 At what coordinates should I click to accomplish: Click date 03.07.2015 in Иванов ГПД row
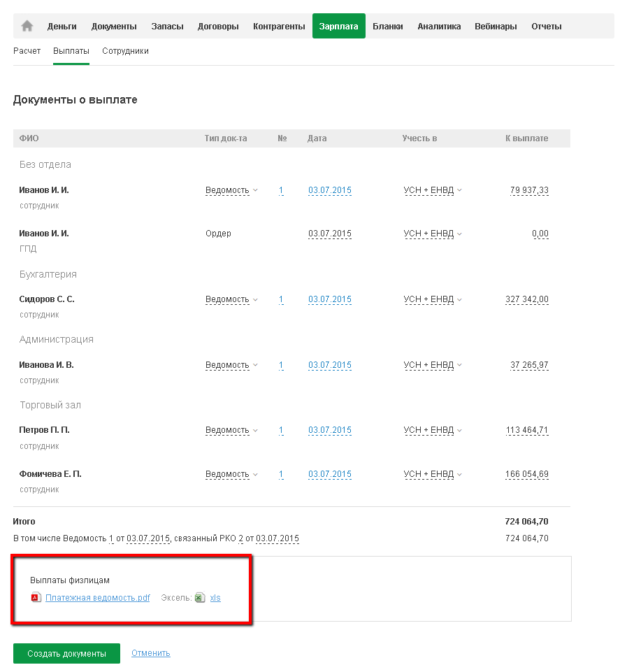329,234
